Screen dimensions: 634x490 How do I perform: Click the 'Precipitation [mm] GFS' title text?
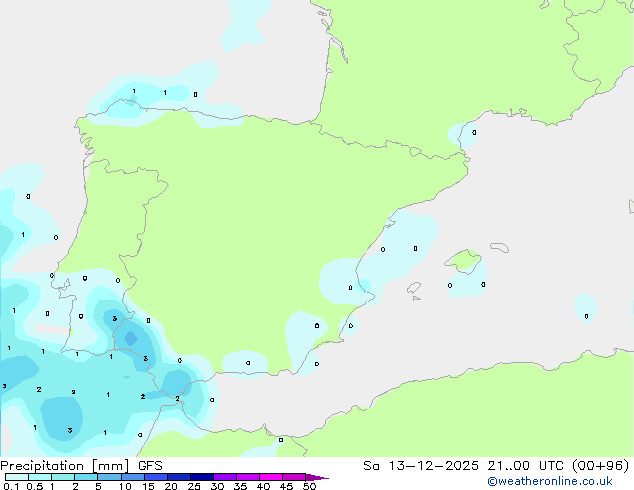tap(81, 466)
